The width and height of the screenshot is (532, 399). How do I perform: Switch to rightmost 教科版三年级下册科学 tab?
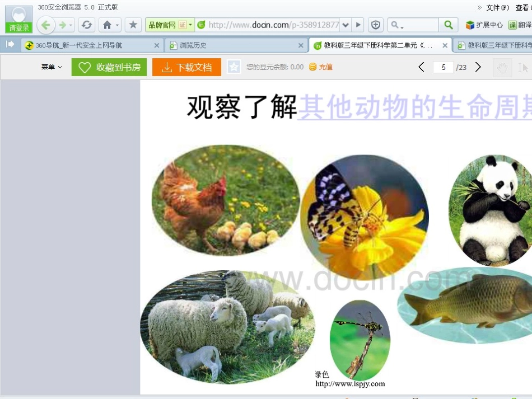[x=494, y=45]
